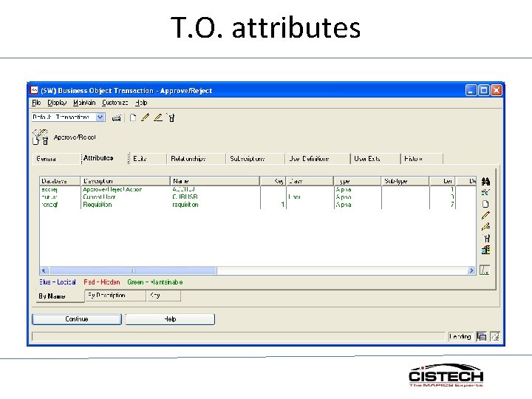Click the Key column header
Screen dimensions: 532x399
point(273,181)
